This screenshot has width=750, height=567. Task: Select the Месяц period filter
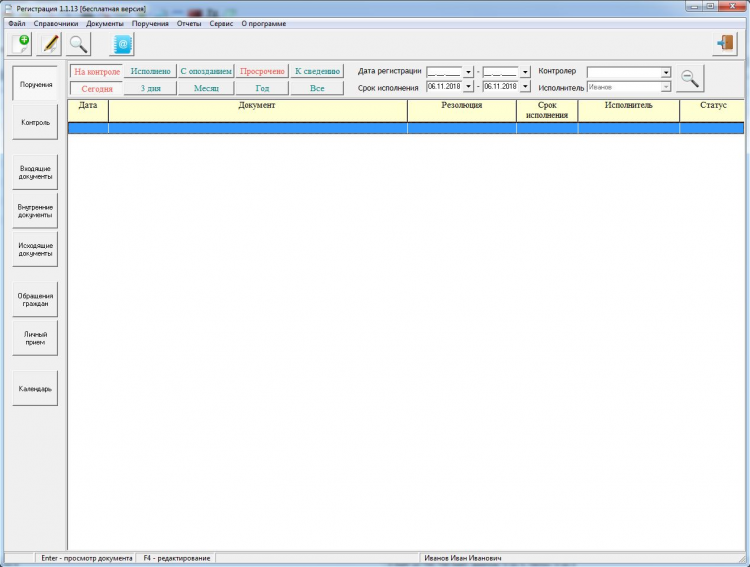[x=206, y=89]
